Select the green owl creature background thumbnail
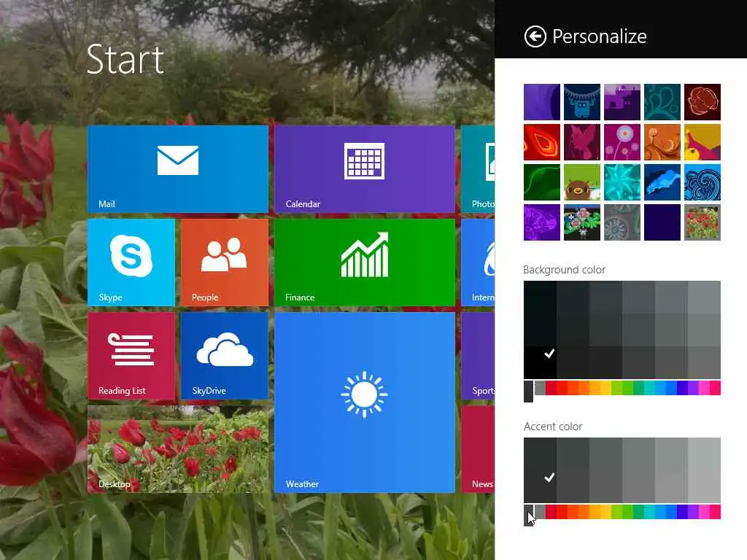The height and width of the screenshot is (560, 747). coord(581,182)
